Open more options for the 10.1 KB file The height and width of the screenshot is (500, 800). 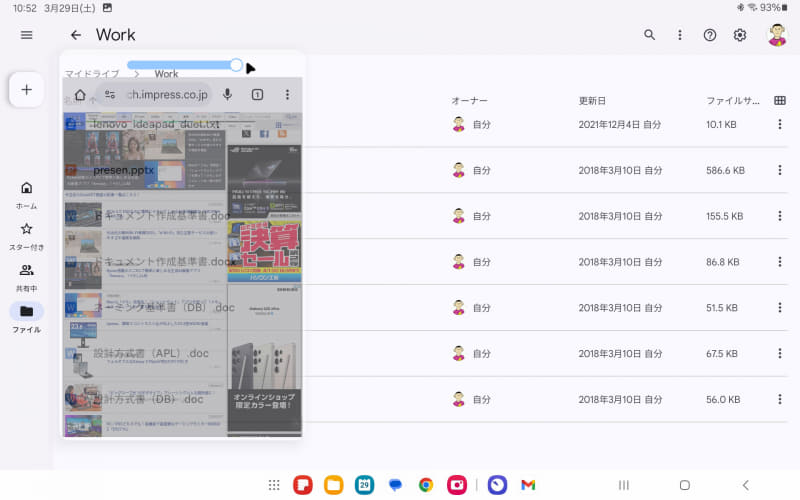click(x=780, y=124)
